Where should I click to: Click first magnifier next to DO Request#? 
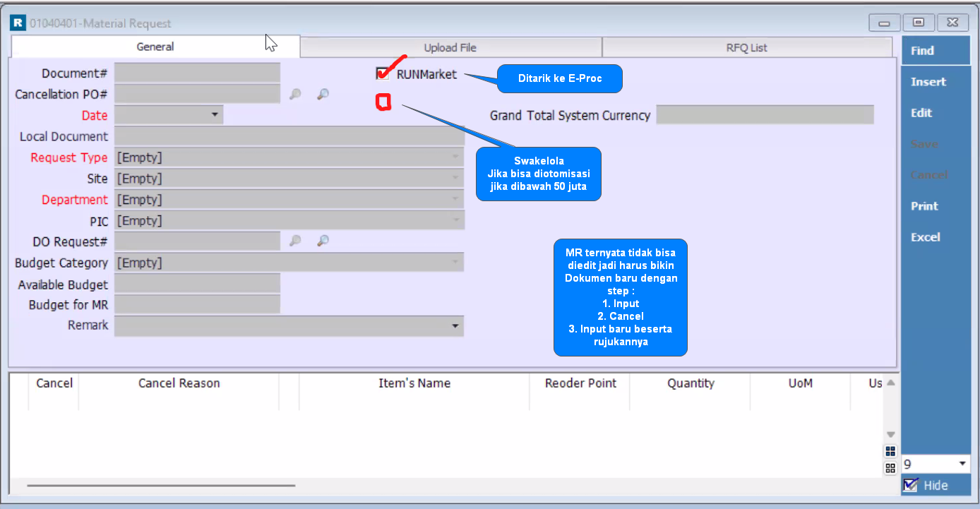296,241
